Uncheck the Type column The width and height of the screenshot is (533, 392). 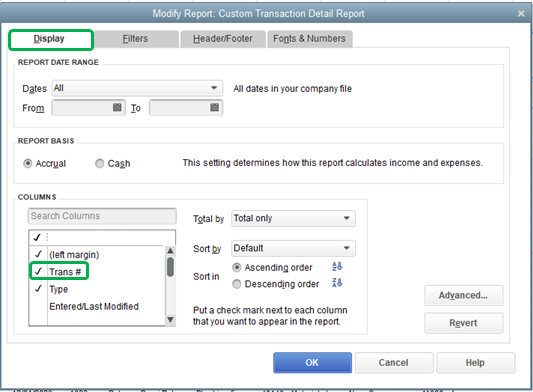pyautogui.click(x=38, y=289)
